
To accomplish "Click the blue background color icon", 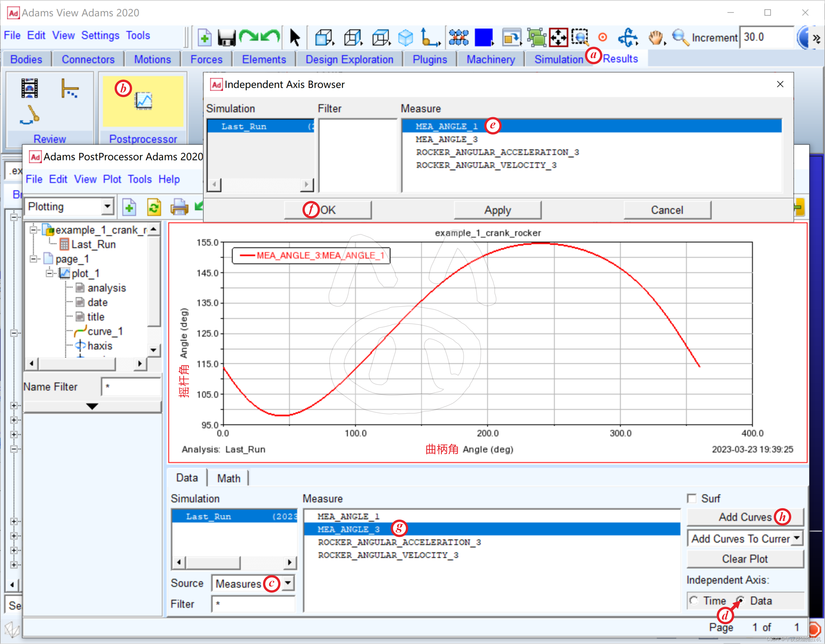I will point(483,38).
